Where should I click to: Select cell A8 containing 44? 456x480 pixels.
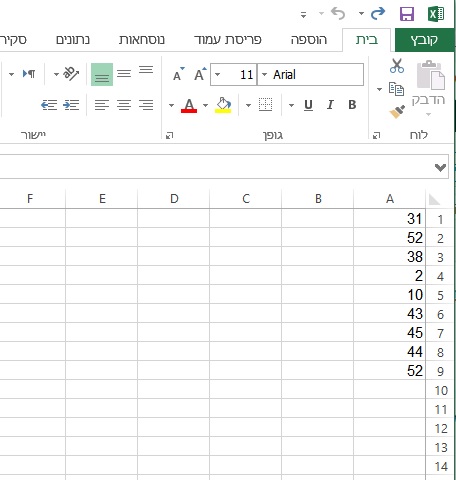coord(390,352)
